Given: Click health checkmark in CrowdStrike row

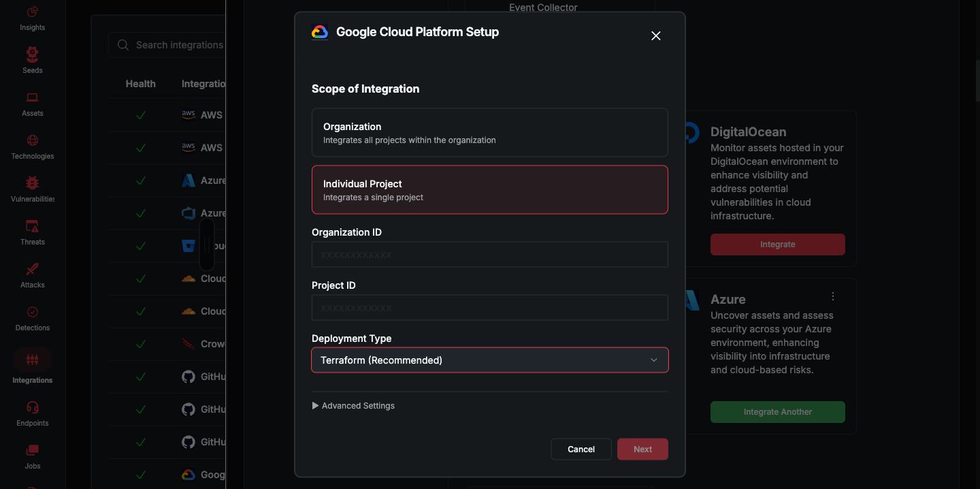Looking at the screenshot, I should (141, 344).
